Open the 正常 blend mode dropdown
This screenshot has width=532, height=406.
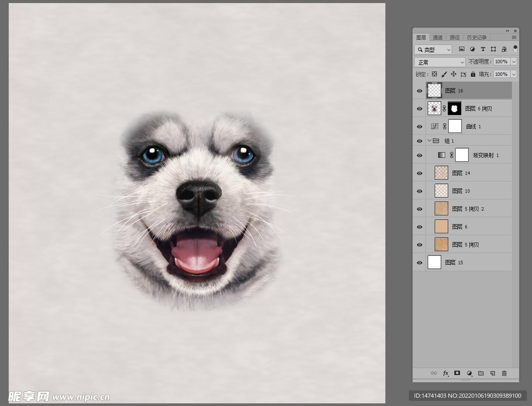pyautogui.click(x=440, y=62)
